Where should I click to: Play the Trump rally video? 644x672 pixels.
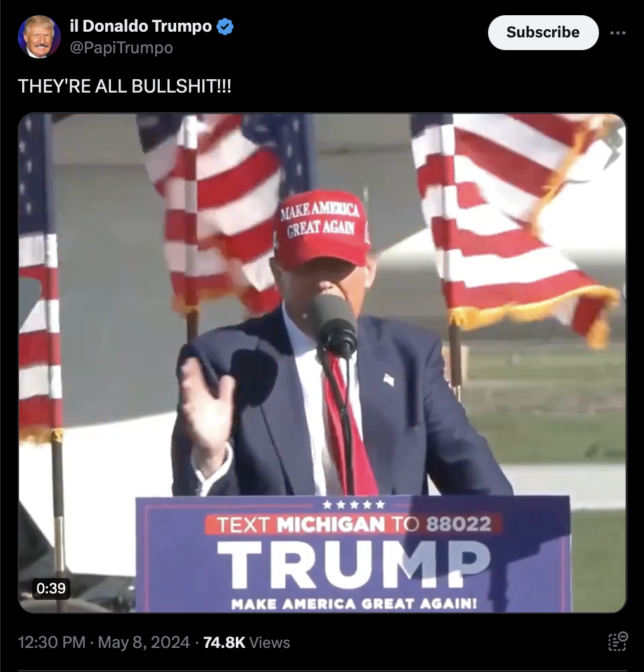322,363
